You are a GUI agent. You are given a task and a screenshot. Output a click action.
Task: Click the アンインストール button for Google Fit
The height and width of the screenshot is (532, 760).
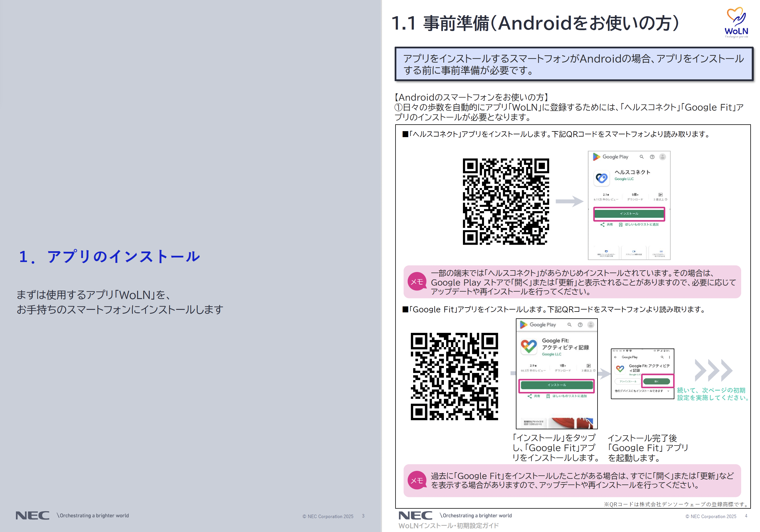[x=628, y=382]
